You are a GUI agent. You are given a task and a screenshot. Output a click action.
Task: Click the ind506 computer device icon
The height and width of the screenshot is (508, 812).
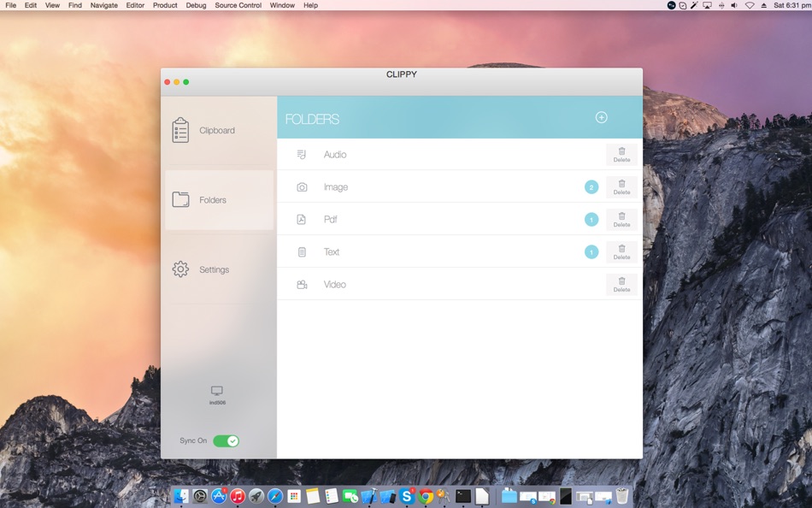(217, 391)
